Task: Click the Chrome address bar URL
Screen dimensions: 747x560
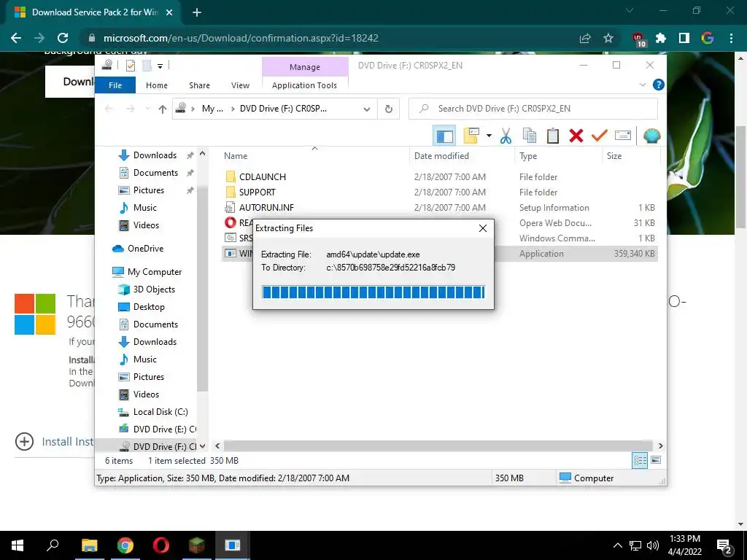Action: click(x=241, y=38)
